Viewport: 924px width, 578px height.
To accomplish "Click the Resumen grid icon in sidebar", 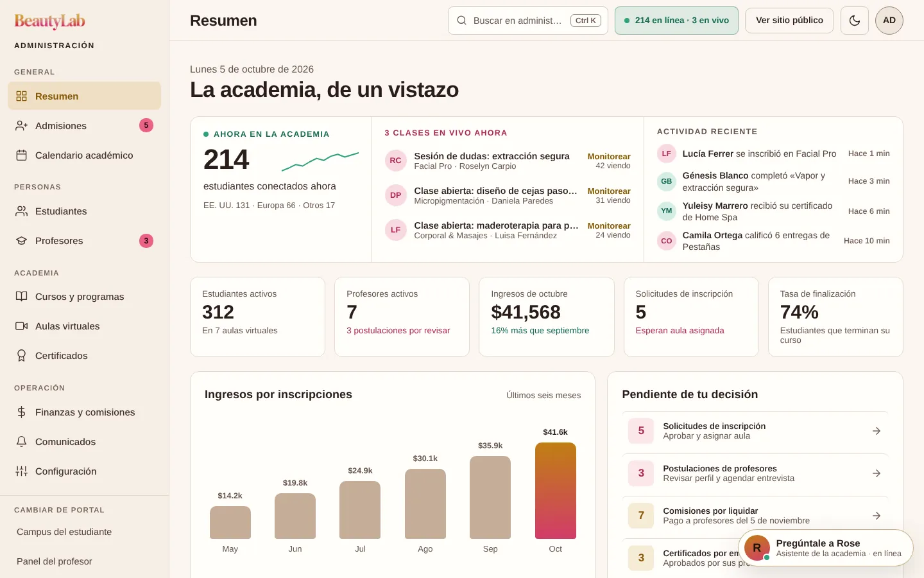I will [x=21, y=96].
